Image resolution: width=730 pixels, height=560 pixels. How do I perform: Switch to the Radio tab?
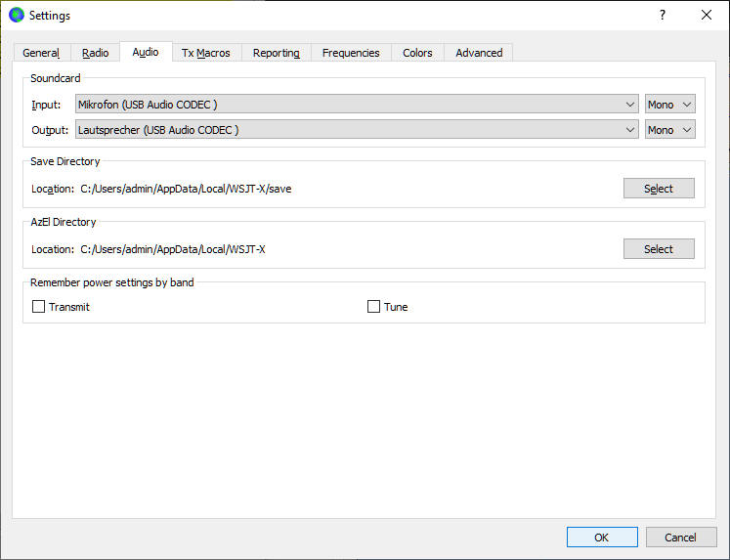pyautogui.click(x=96, y=53)
